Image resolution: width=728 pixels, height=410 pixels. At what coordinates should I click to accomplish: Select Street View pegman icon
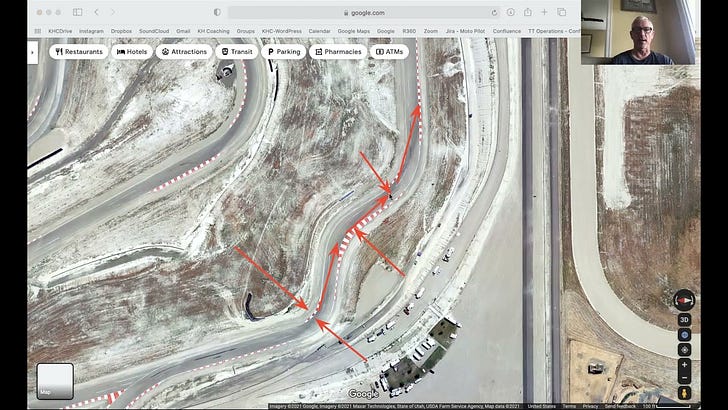(684, 393)
